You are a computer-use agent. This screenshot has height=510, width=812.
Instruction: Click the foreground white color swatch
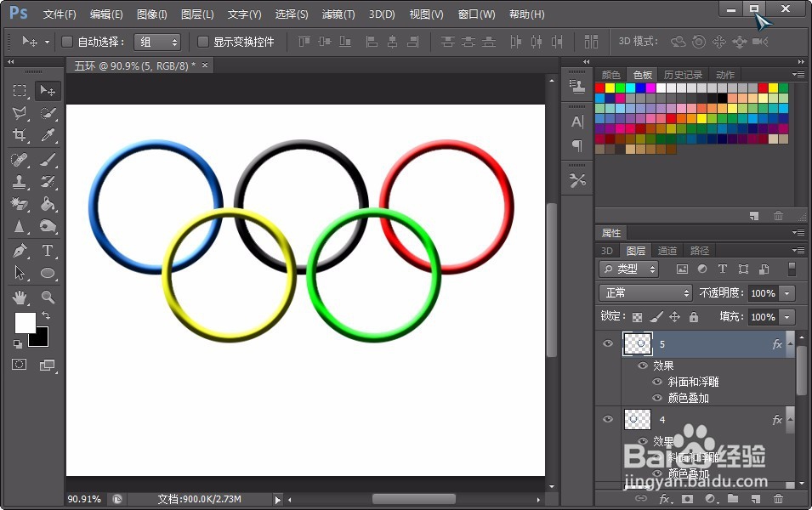click(24, 322)
